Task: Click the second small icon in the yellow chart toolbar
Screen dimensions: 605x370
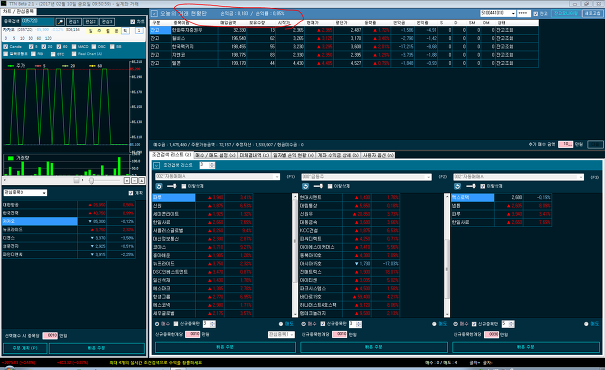Action: (99, 31)
